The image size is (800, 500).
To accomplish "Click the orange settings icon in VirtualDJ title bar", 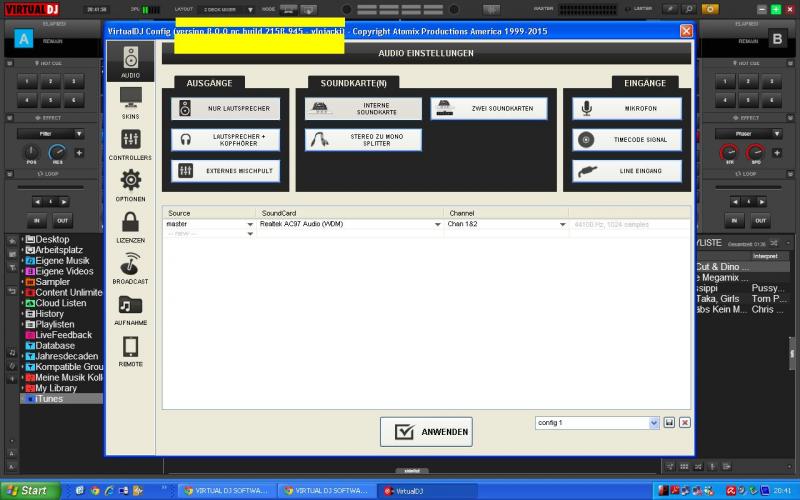I will (710, 9).
